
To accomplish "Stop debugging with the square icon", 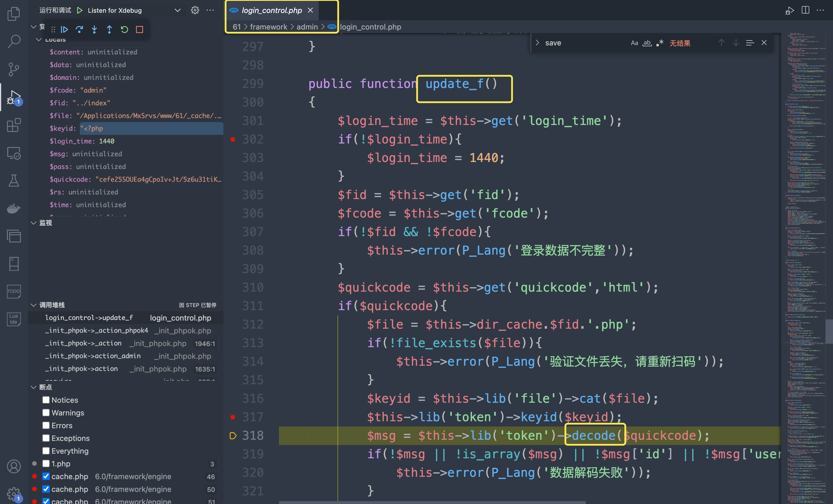I will pos(139,30).
